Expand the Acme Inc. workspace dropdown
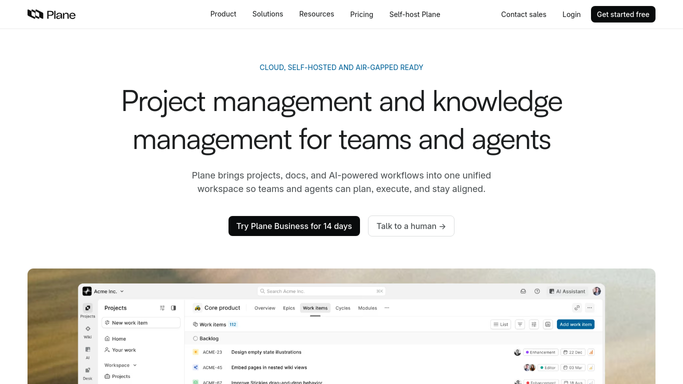This screenshot has width=683, height=384. [x=122, y=291]
